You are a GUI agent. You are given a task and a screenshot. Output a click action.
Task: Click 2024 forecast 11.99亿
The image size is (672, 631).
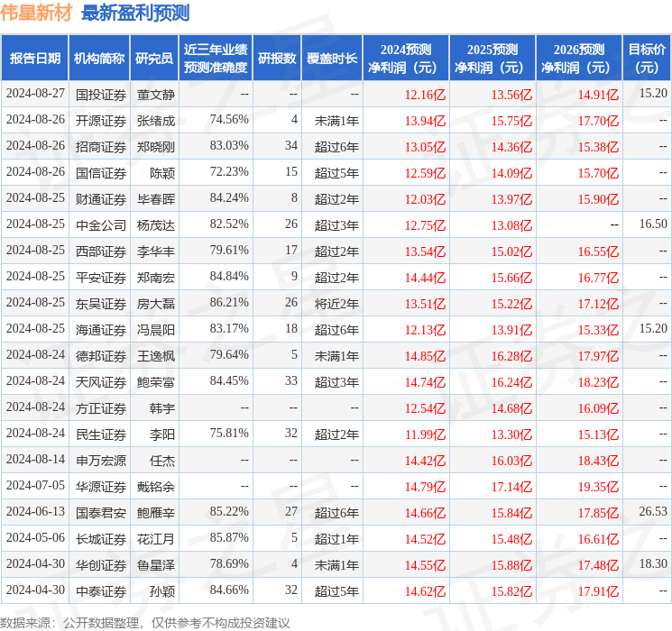(x=425, y=434)
